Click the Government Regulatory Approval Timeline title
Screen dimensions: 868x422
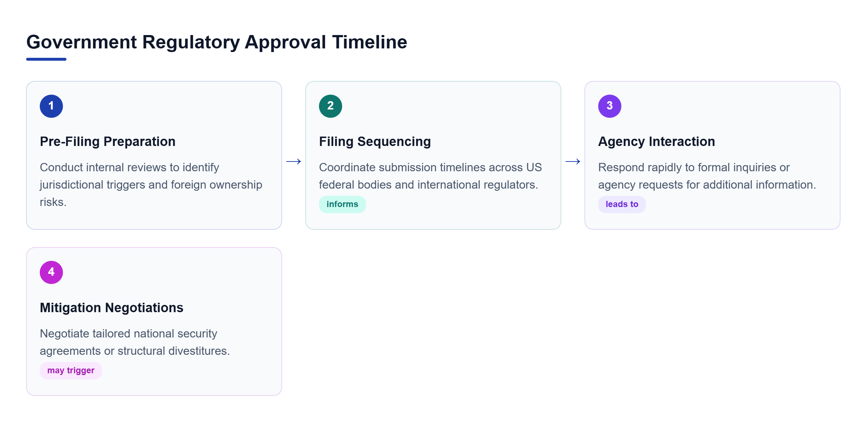[x=217, y=42]
